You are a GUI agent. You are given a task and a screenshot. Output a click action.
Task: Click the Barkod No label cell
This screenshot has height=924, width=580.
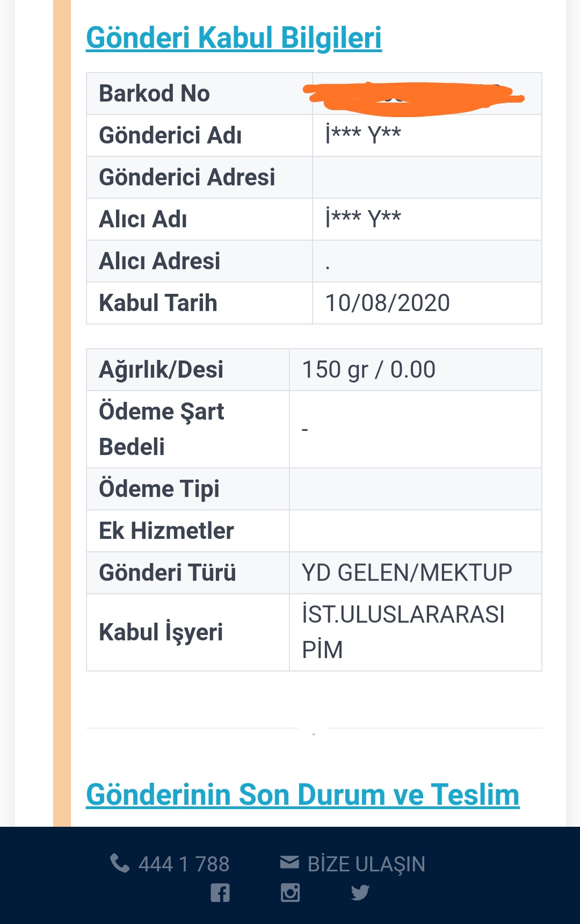point(199,93)
